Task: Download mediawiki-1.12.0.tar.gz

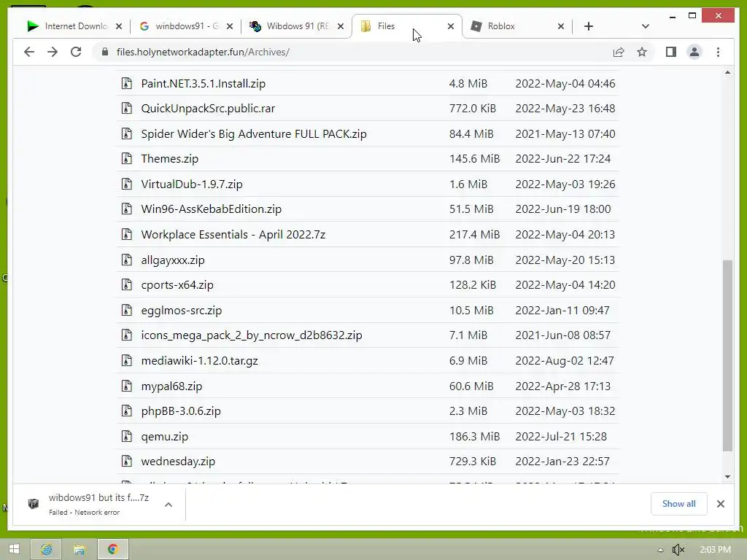Action: [199, 360]
